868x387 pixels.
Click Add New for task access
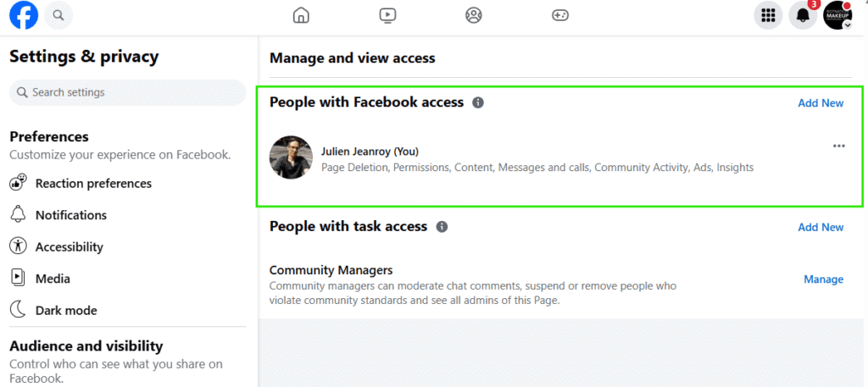click(x=821, y=227)
